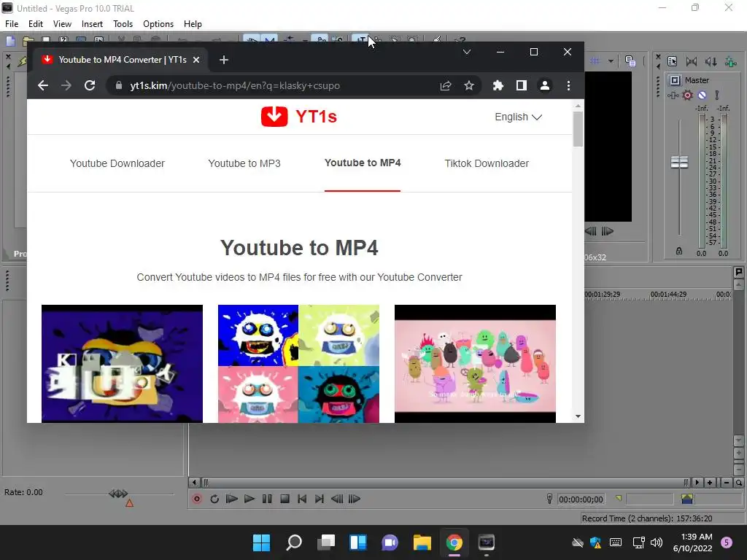Click timeline zoom magnifier tool button
This screenshot has width=747, height=560.
(738, 483)
